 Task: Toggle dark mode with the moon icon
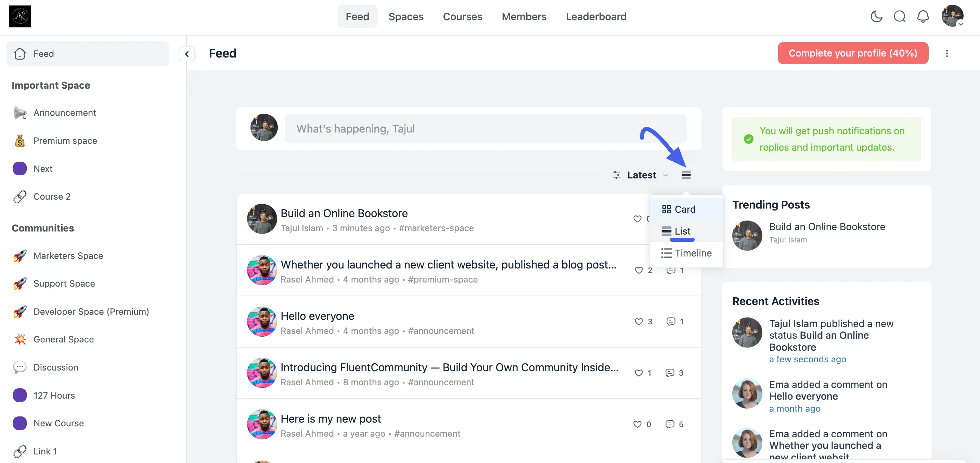point(876,16)
